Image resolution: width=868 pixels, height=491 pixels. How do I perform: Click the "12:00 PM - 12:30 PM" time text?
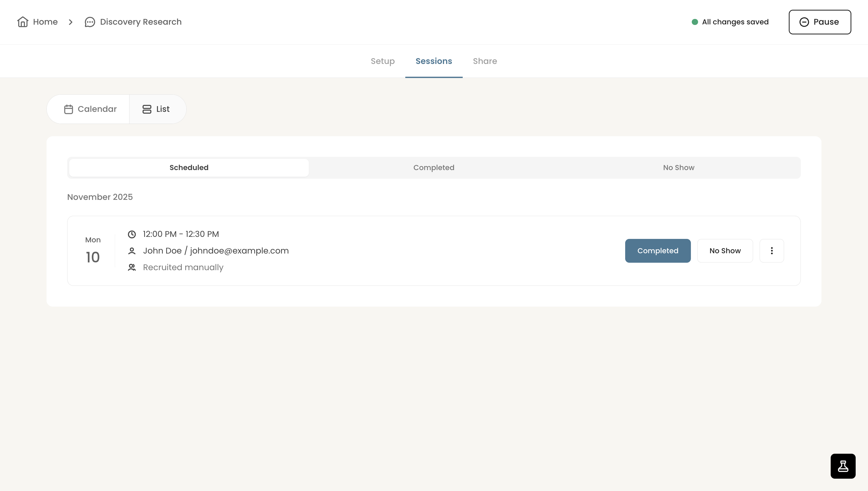[181, 234]
